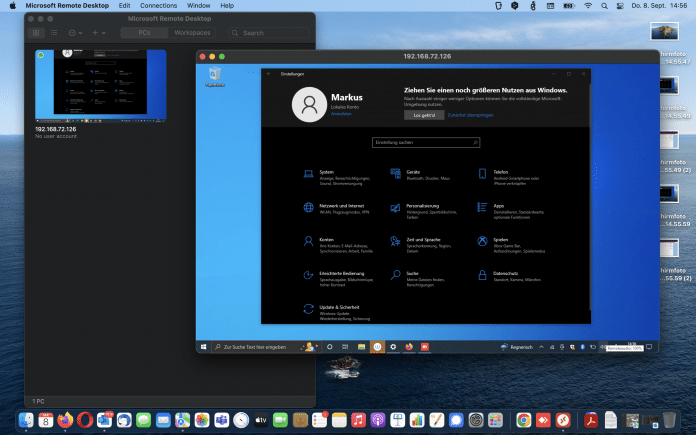Go back using Einstellungen back arrow
Image resolution: width=696 pixels, height=435 pixels.
pyautogui.click(x=269, y=74)
